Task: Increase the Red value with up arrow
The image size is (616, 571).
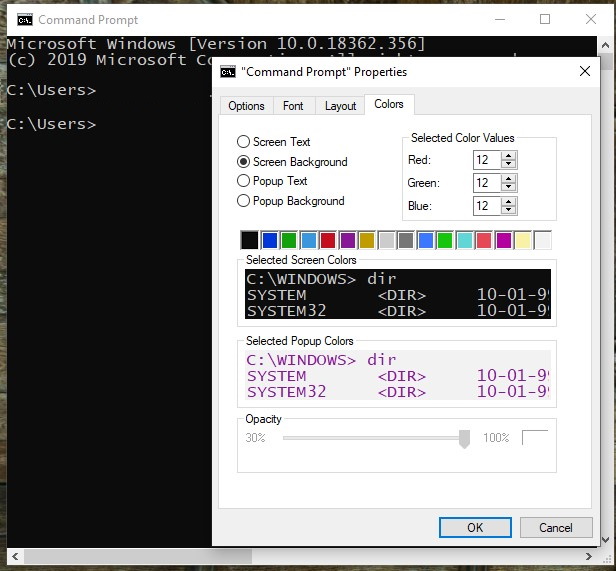Action: (x=508, y=156)
